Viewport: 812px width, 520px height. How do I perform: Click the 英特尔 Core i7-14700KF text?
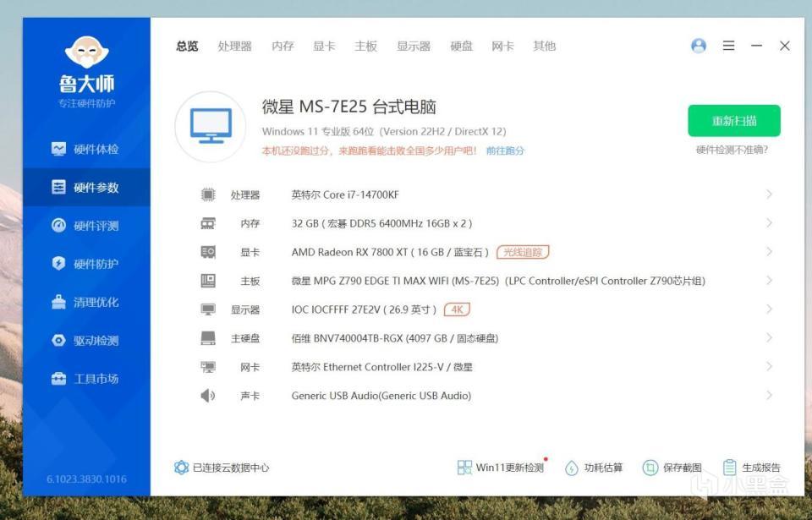click(x=345, y=194)
